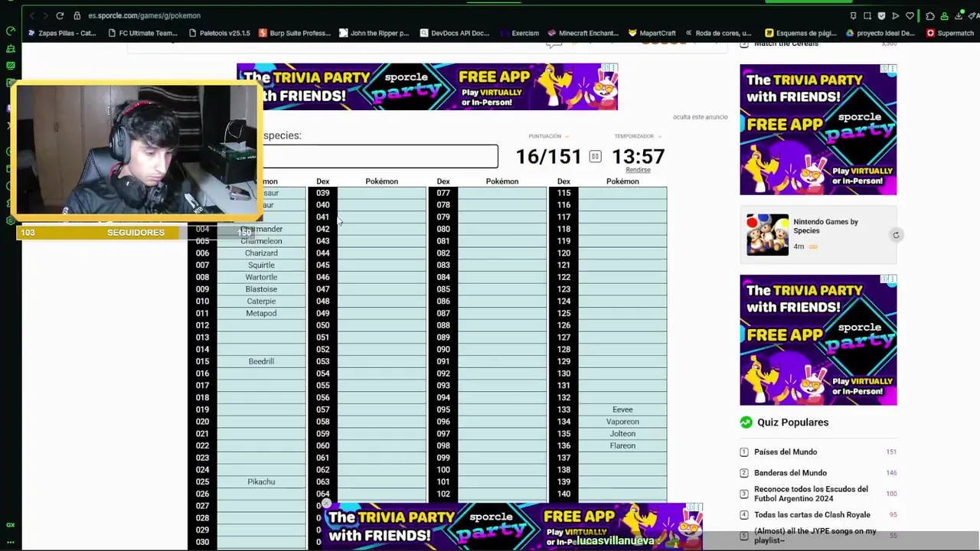
Task: Click the Wartortle answer cell
Action: 261,277
